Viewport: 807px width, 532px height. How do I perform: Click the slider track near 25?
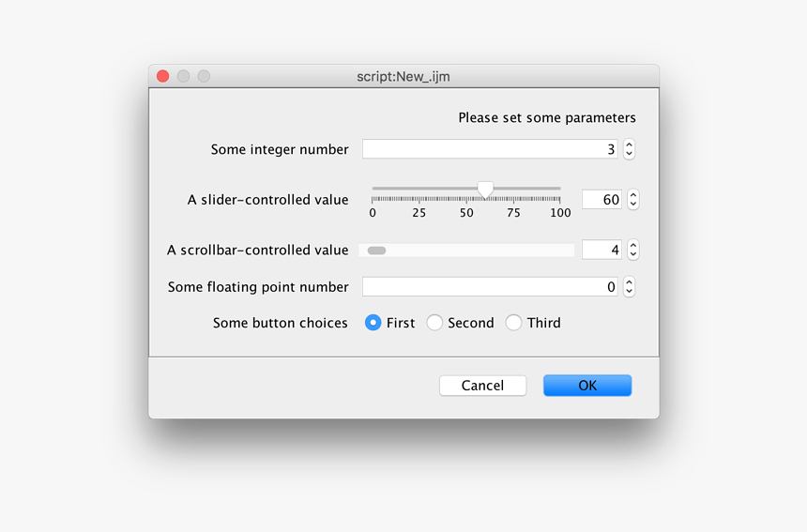pyautogui.click(x=419, y=189)
